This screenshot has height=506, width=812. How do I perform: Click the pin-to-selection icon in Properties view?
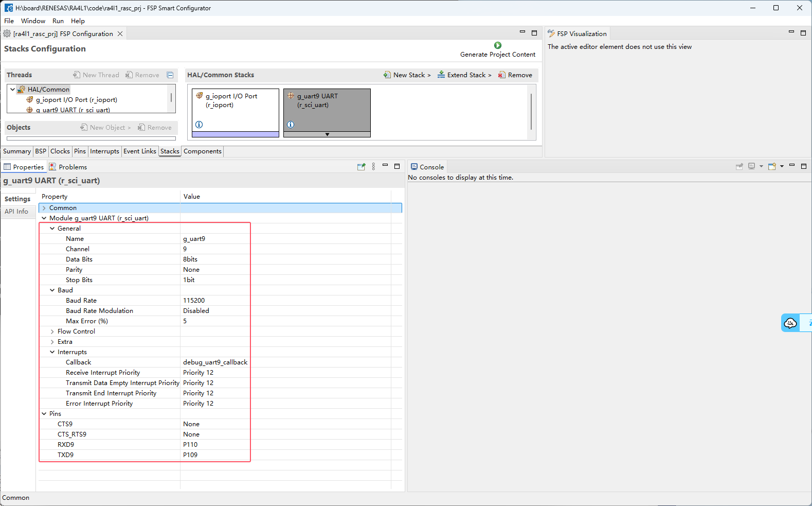361,167
